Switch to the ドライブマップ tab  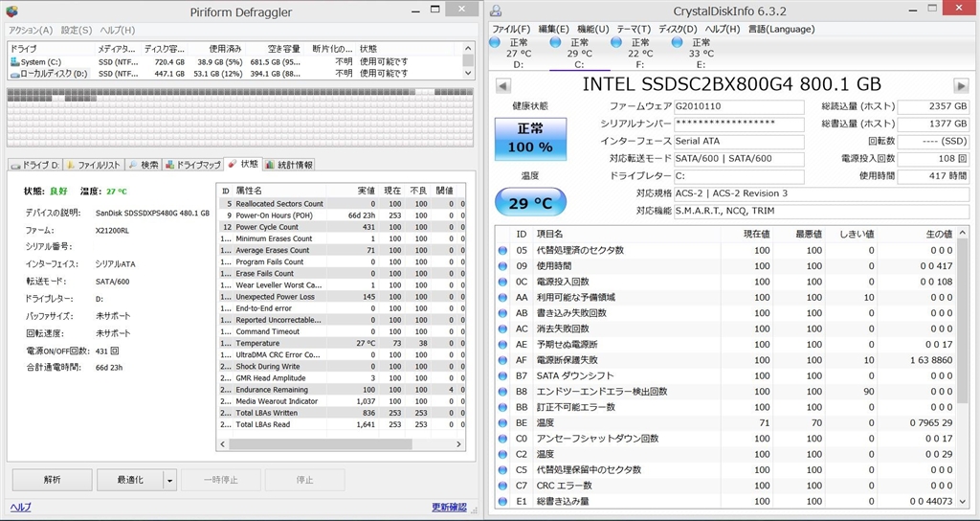click(191, 165)
